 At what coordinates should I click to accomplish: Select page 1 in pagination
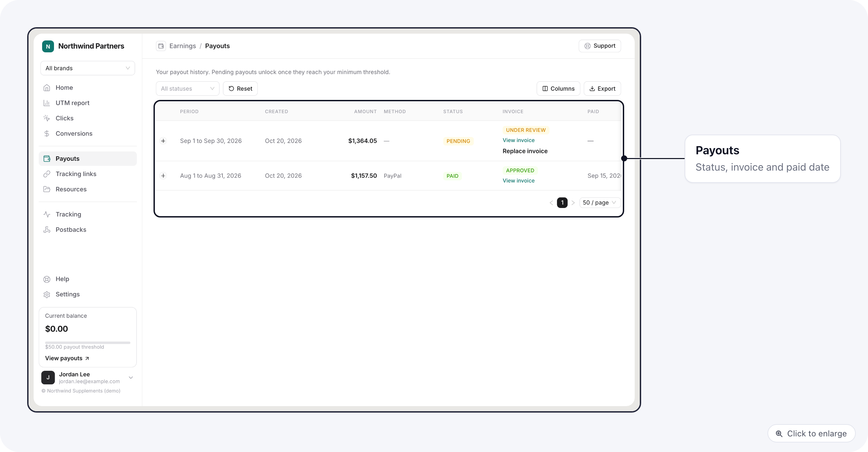(562, 203)
